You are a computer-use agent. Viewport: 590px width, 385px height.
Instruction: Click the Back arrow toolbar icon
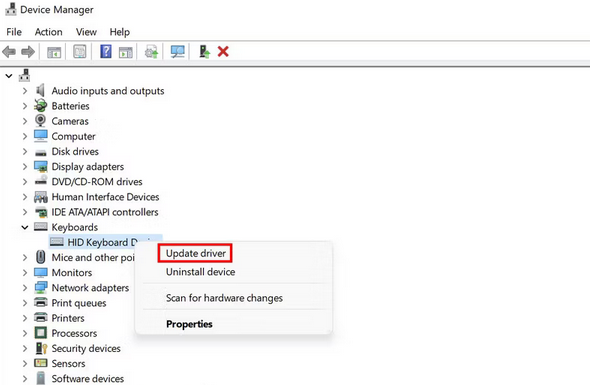click(x=9, y=52)
